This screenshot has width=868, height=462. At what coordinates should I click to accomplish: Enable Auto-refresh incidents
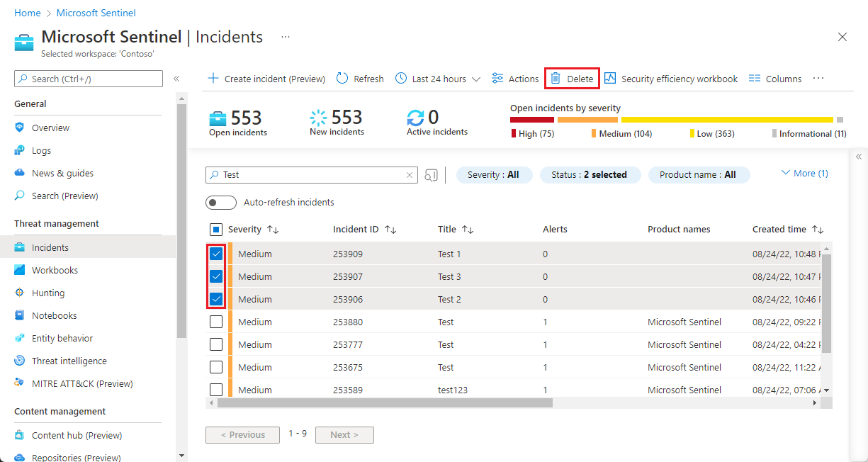click(x=220, y=202)
